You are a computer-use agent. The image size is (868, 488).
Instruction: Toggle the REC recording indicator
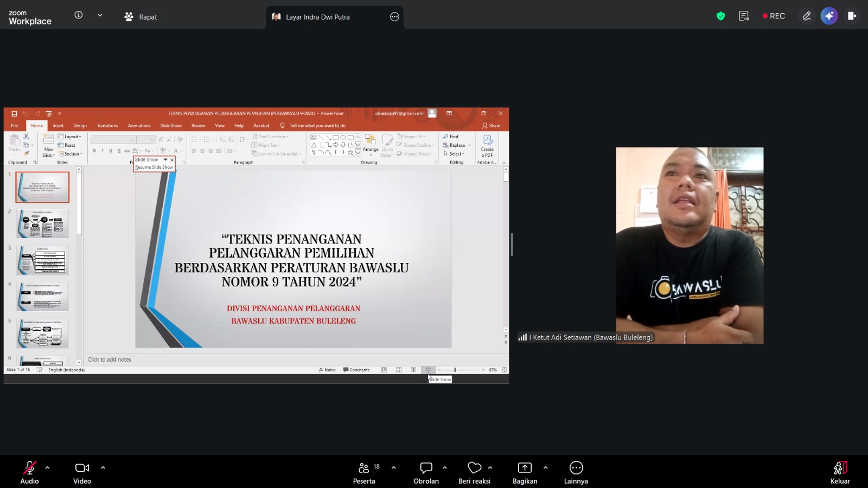[x=774, y=16]
